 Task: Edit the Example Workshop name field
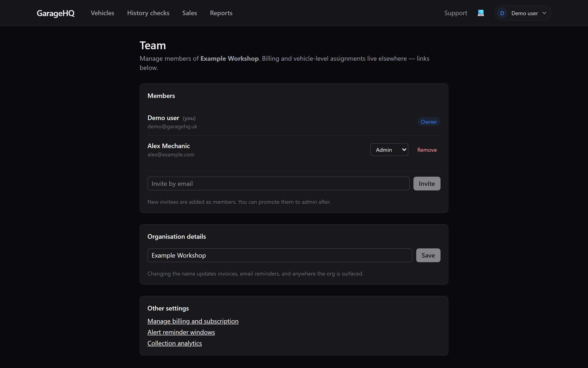pyautogui.click(x=280, y=255)
